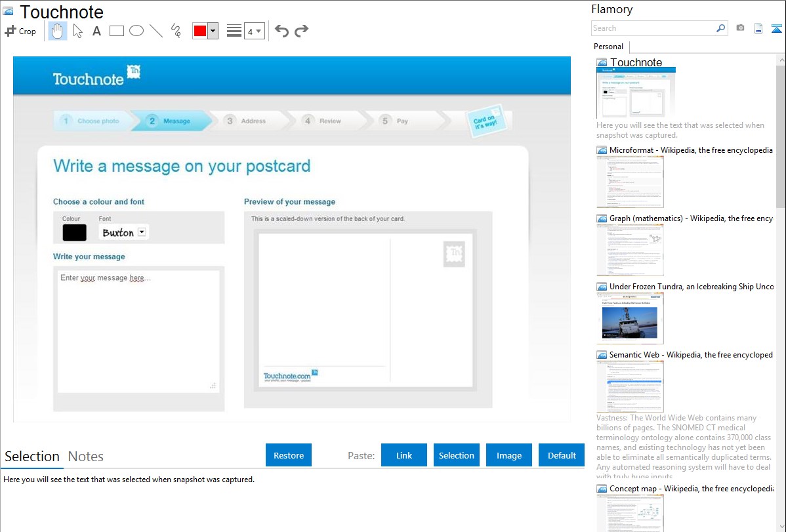
Task: Click the browser icon beside the main Touchnote title
Action: 8,11
